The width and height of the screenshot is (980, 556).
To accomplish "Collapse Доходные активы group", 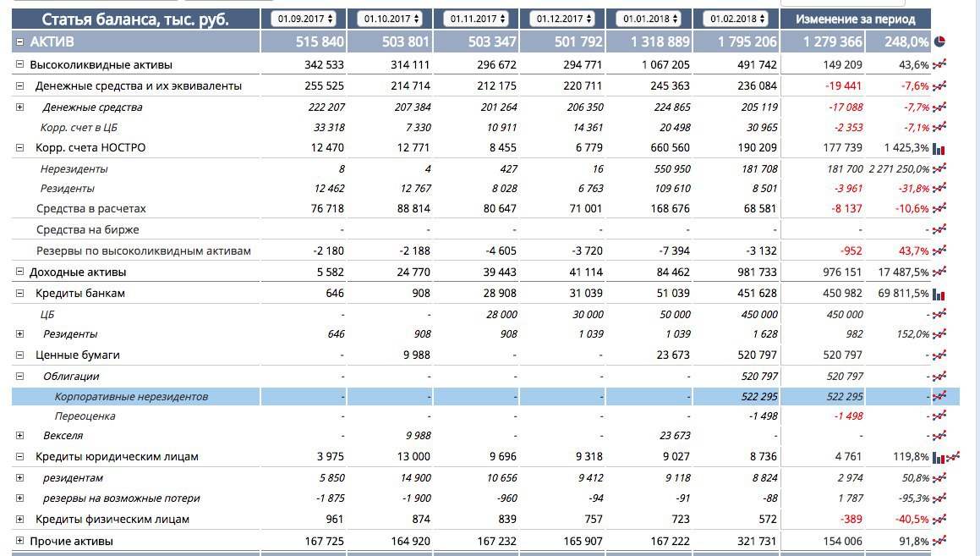I will [19, 272].
